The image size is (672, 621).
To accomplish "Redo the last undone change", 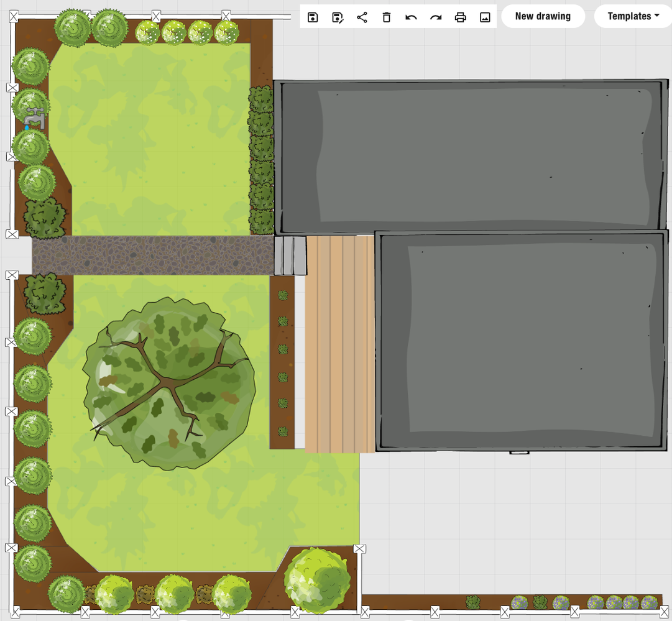I will 436,17.
